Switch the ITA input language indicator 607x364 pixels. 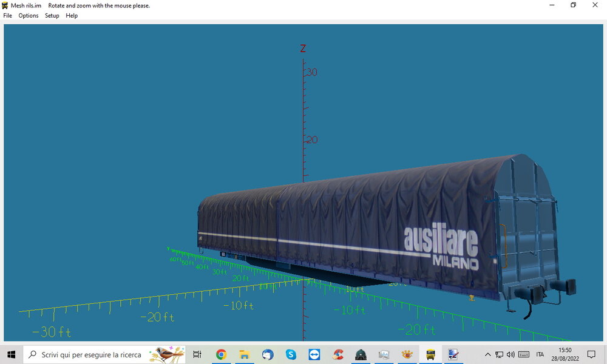(540, 354)
